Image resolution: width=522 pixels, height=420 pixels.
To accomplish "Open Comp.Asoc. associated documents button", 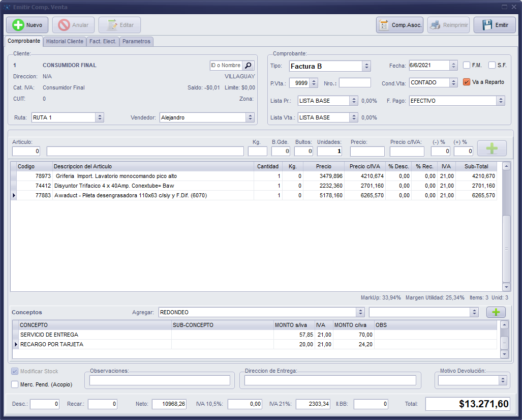I will tap(400, 25).
